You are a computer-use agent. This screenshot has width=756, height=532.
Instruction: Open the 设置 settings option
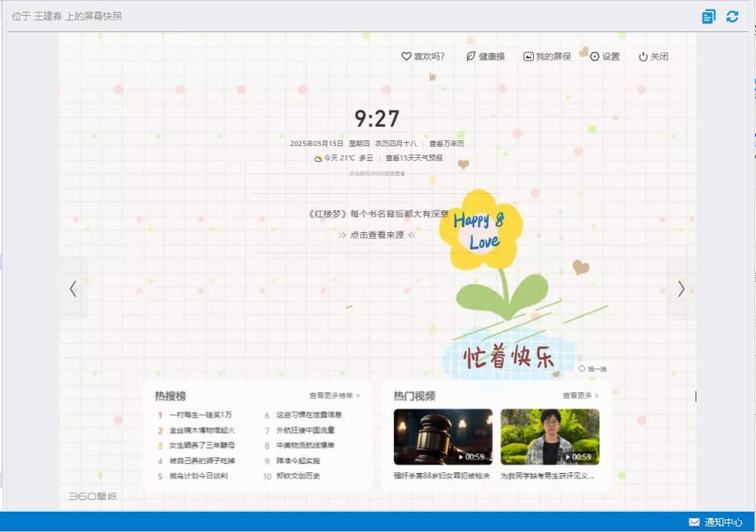coord(605,56)
